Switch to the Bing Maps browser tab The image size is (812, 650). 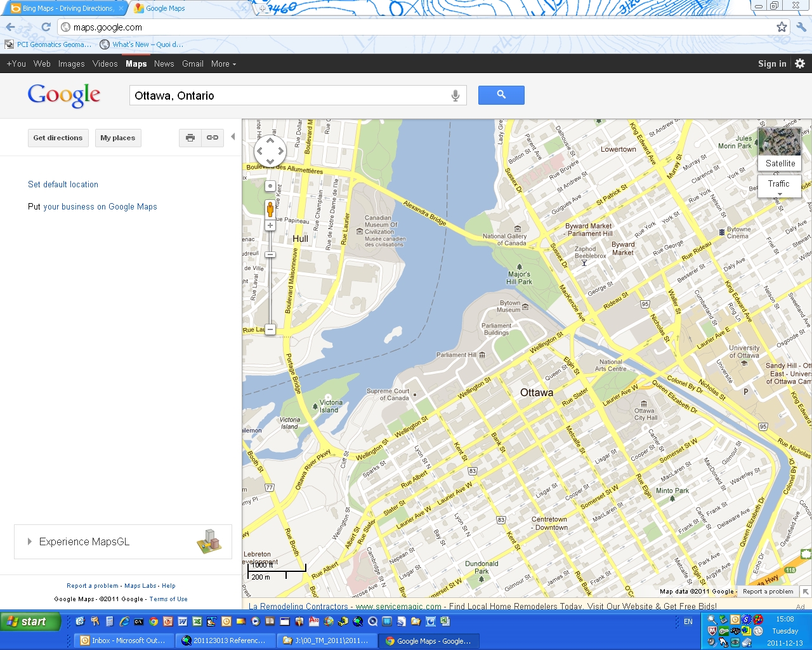[x=67, y=8]
